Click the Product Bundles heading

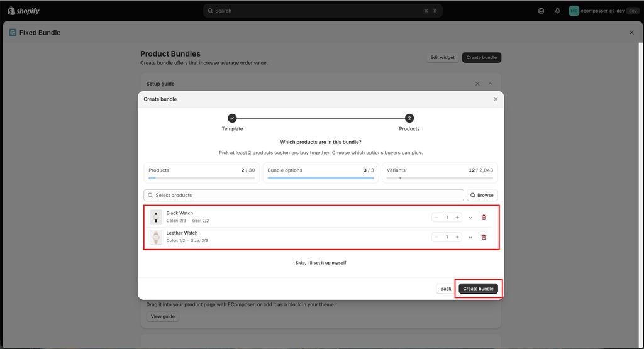click(170, 54)
